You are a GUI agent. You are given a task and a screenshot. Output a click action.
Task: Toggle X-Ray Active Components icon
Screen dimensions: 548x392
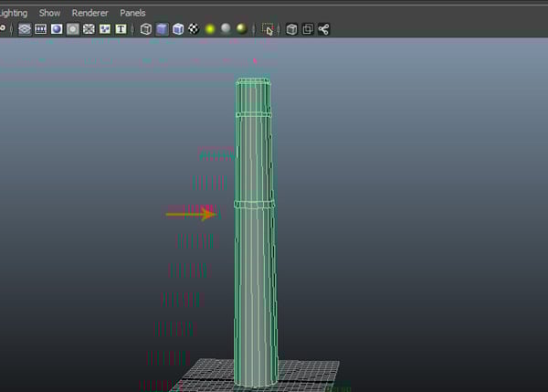(x=308, y=29)
